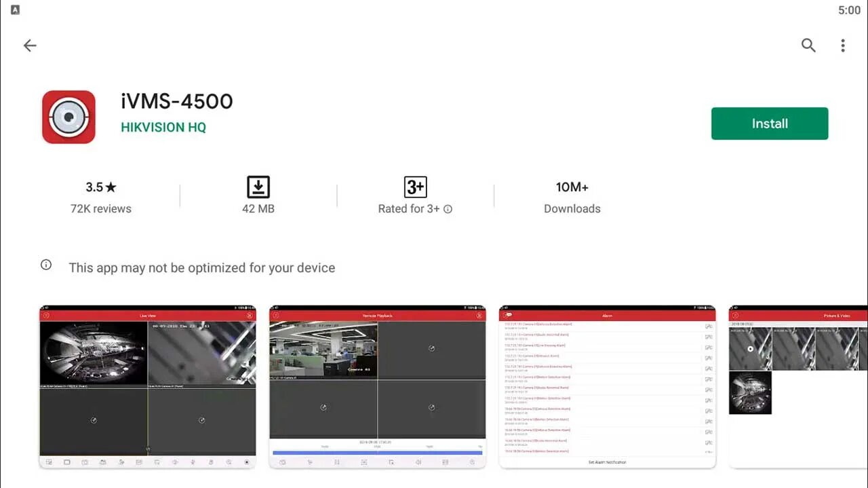Screen dimensions: 868x488
Task: Tap the 10M+ downloads count
Action: 572,187
